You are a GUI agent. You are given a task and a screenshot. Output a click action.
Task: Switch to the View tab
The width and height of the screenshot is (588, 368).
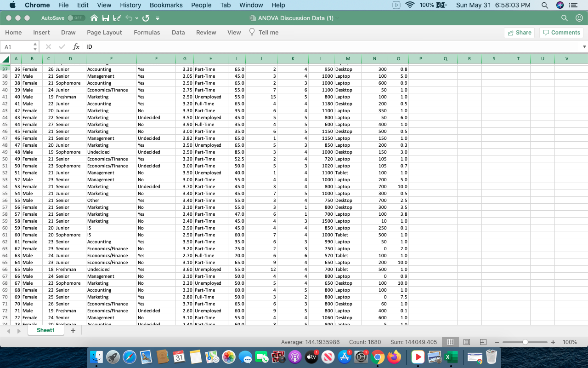(234, 32)
